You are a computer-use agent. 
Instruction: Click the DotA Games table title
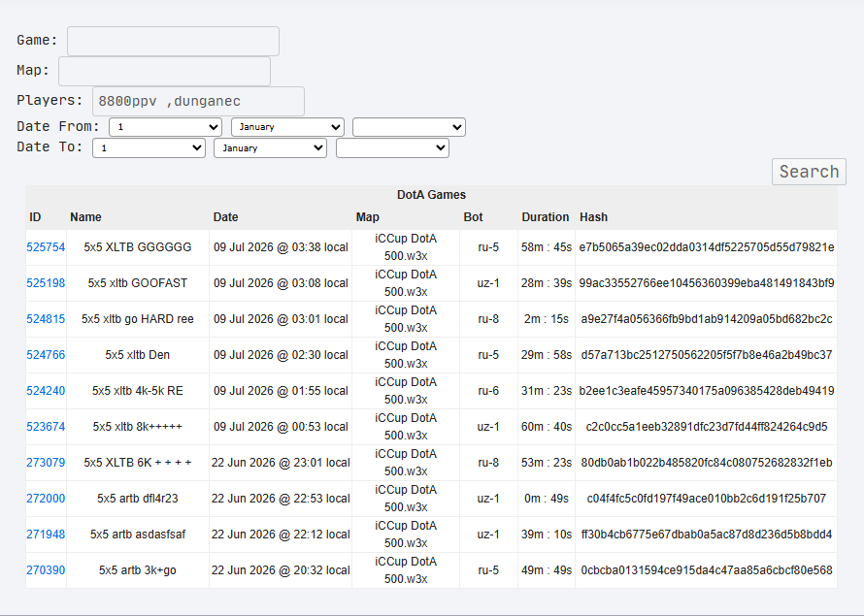point(431,195)
